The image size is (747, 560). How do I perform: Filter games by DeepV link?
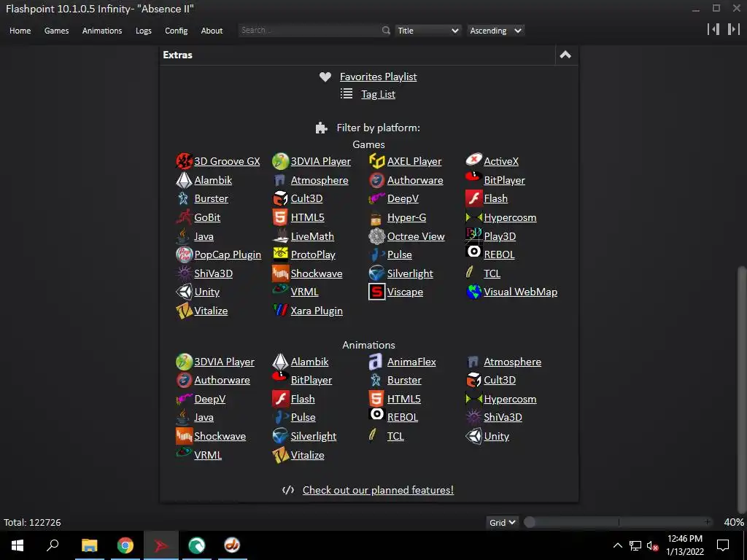403,198
